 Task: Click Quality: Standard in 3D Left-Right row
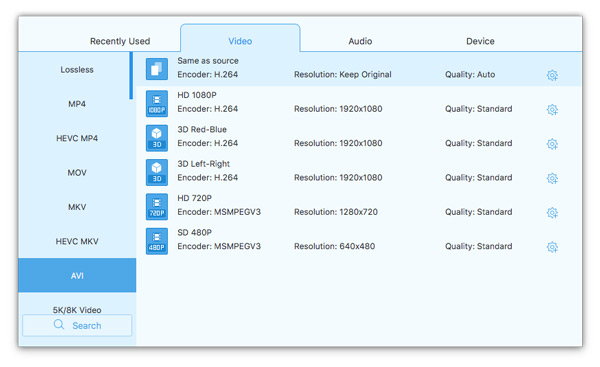click(478, 178)
